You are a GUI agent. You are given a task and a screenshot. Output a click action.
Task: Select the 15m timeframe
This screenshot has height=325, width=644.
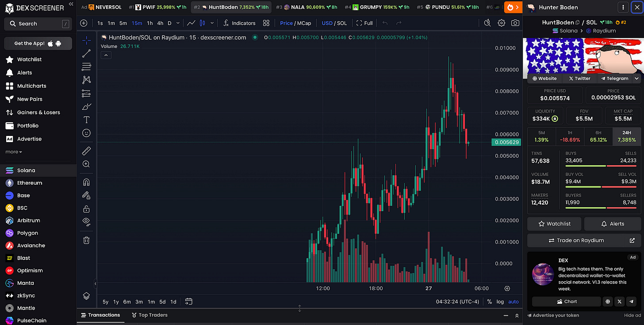pyautogui.click(x=137, y=23)
